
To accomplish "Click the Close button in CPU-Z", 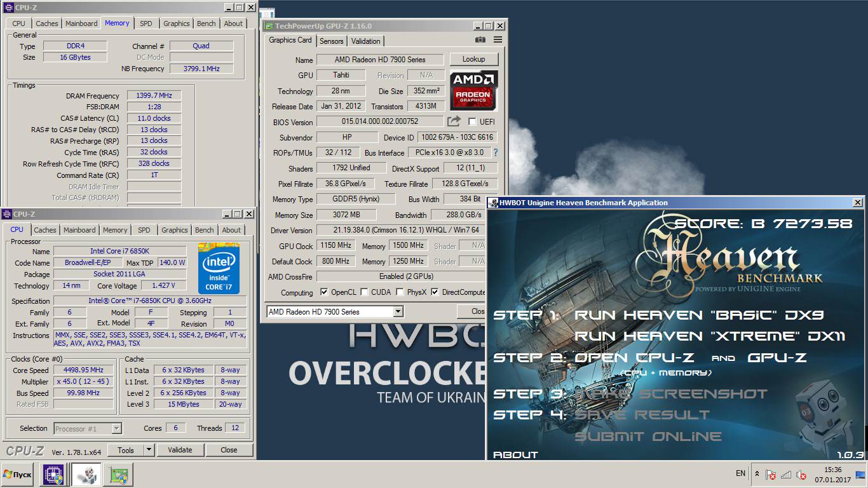I will coord(229,450).
